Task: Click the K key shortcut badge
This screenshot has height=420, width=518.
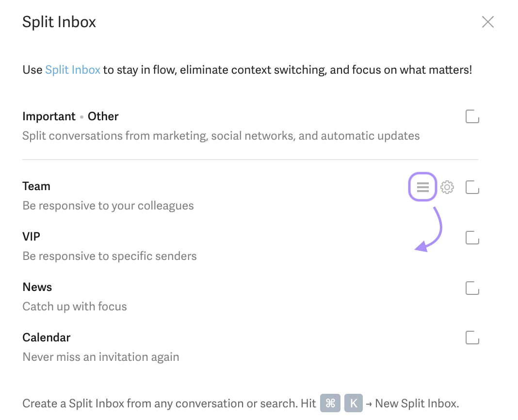Action: coord(354,403)
